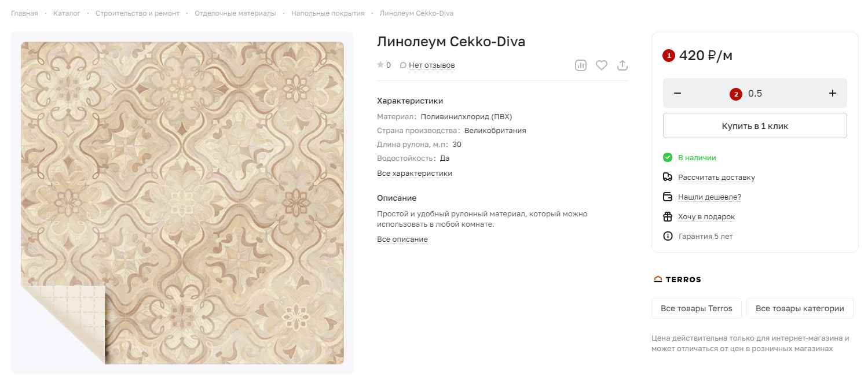Expand Все описание text

coord(402,239)
